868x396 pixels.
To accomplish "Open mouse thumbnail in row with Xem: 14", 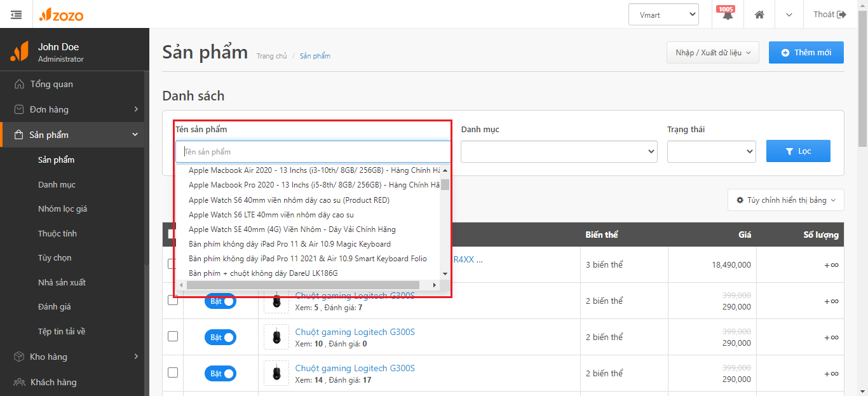I will tap(276, 373).
